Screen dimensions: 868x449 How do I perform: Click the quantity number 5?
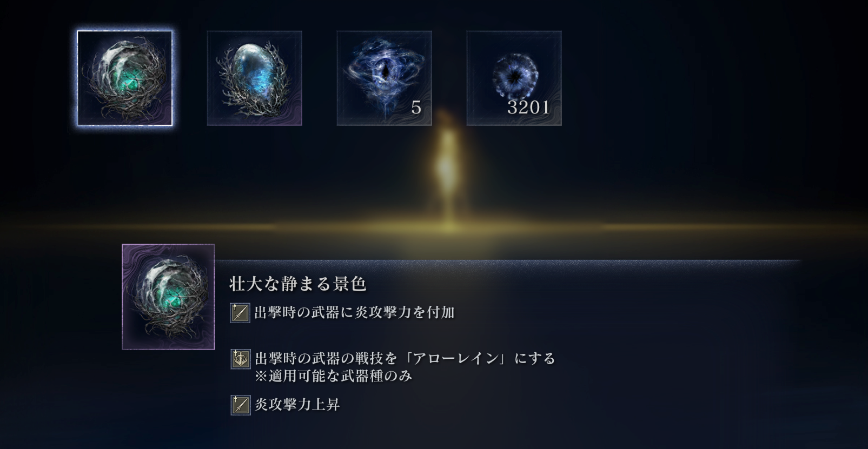click(416, 108)
